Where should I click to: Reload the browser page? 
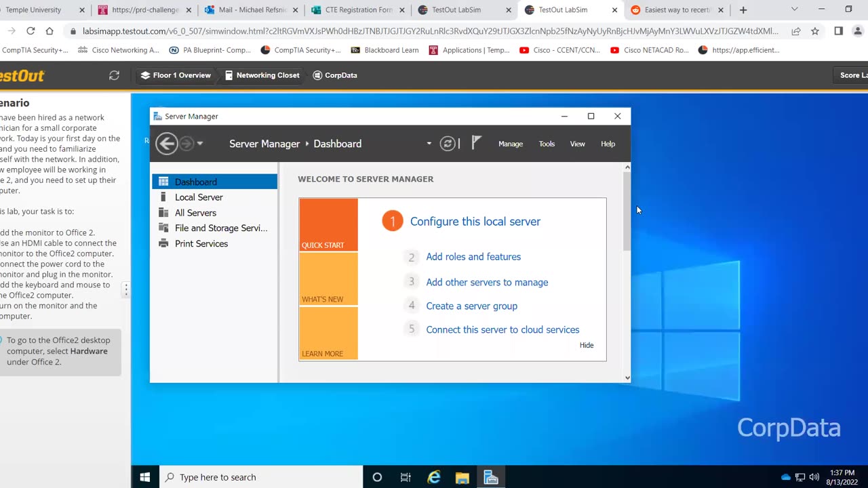[x=31, y=31]
